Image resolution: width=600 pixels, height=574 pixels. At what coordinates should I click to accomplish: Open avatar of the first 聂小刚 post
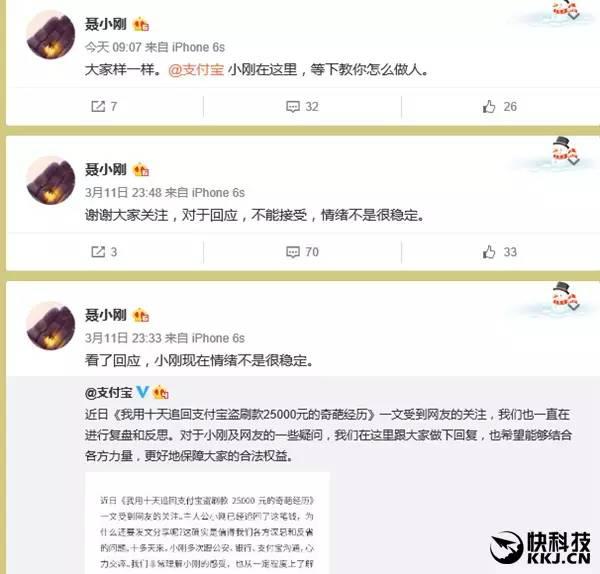click(x=51, y=35)
